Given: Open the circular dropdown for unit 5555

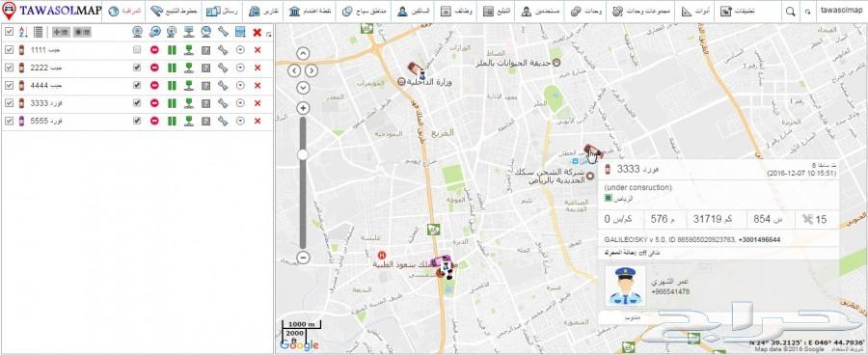Looking at the screenshot, I should click(x=240, y=121).
